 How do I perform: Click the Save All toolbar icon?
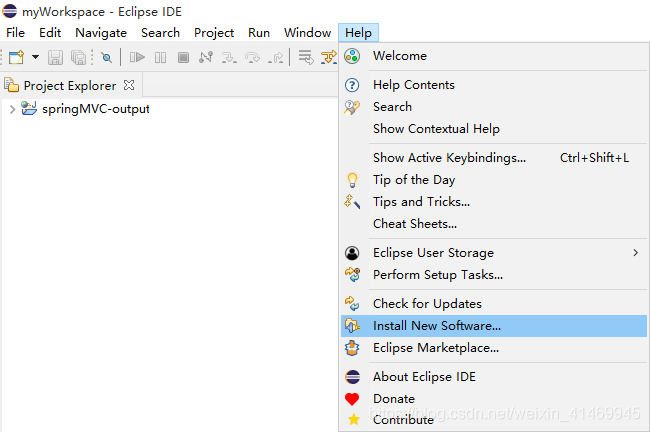pyautogui.click(x=78, y=57)
